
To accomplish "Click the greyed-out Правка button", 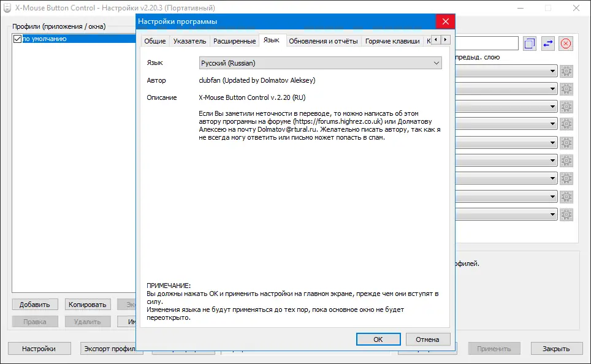I will point(35,322).
